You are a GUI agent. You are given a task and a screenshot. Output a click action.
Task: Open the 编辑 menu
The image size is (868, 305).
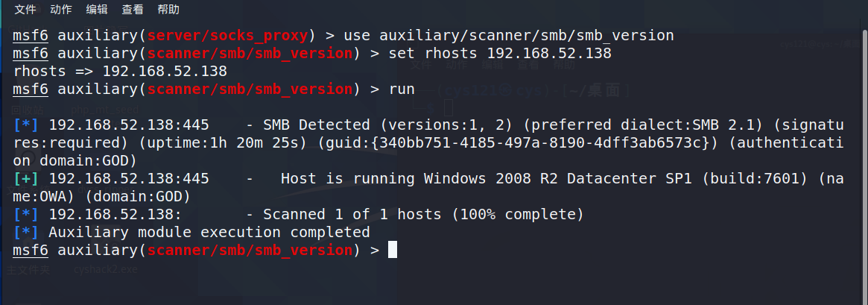click(x=97, y=10)
